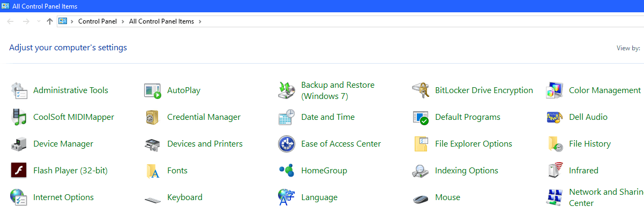The width and height of the screenshot is (644, 214).
Task: Open Backup and Restore drive icon
Action: tap(287, 90)
